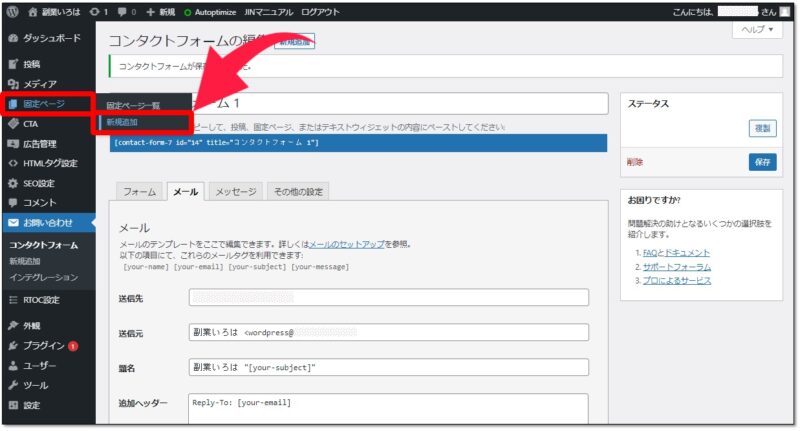Click the コメント bubble icon in sidebar
Image resolution: width=800 pixels, height=431 pixels.
pyautogui.click(x=13, y=202)
